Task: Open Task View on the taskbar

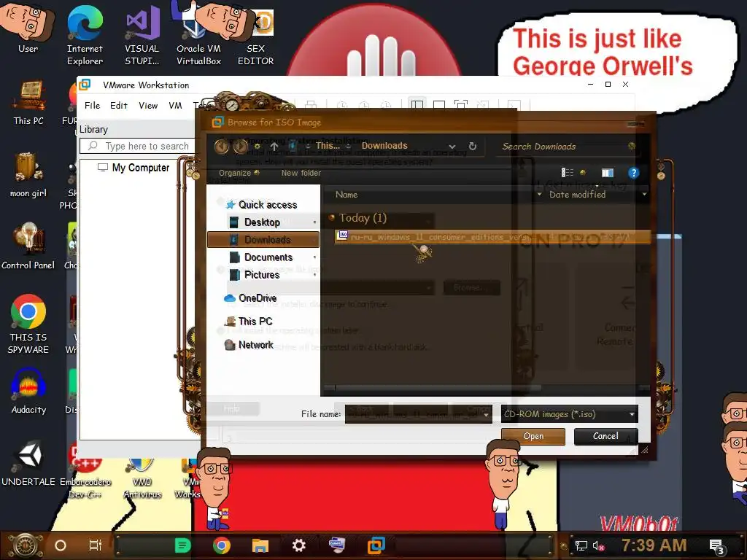Action: [96, 545]
